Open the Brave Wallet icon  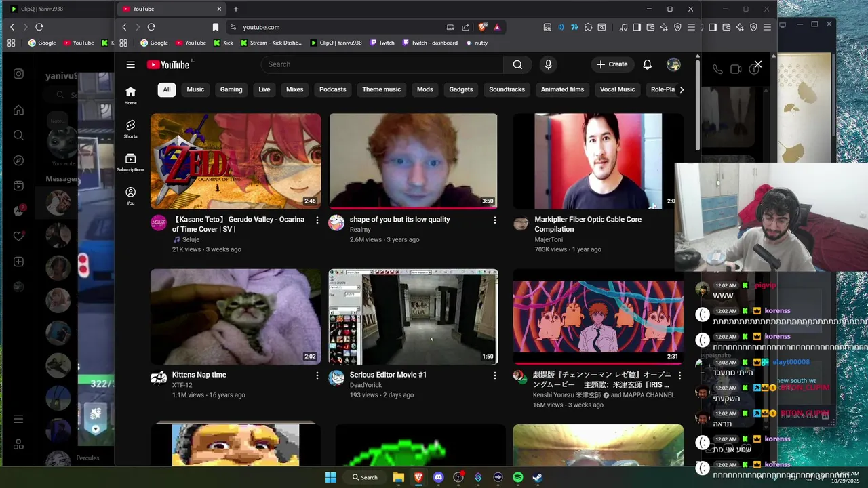(x=650, y=27)
